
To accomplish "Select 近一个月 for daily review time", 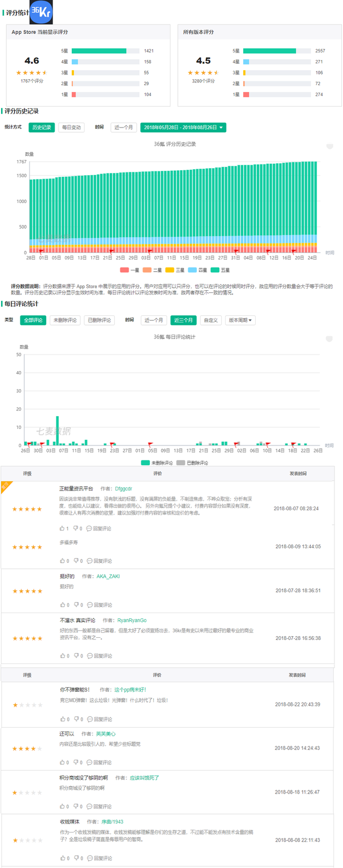I will pyautogui.click(x=154, y=320).
